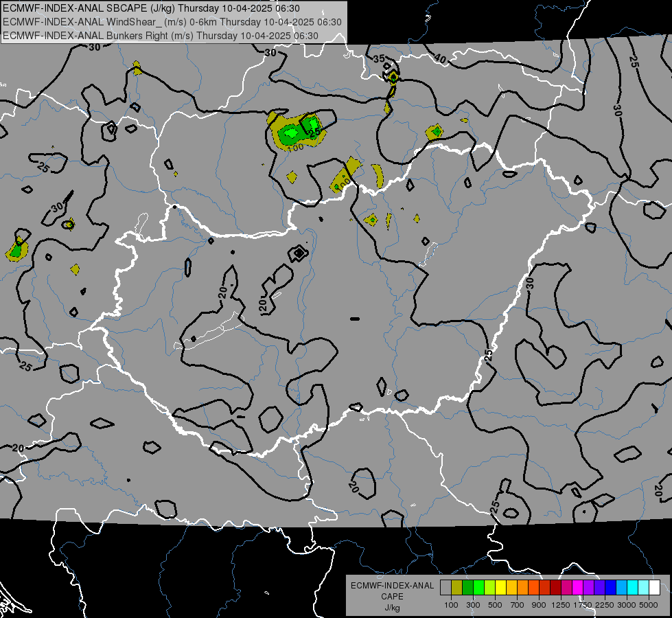The image size is (672, 618).
Task: Select the indigo swatch right of 2250
Action: click(x=599, y=588)
